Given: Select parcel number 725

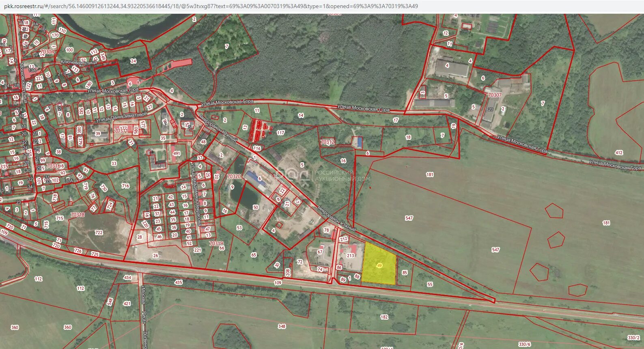Looking at the screenshot, I should [x=95, y=254].
